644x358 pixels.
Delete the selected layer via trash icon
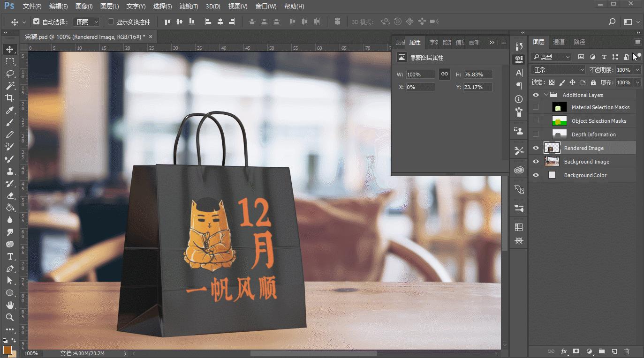click(627, 351)
